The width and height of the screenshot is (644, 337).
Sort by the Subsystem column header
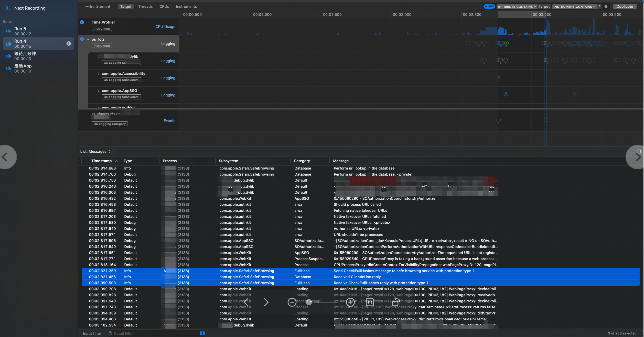click(228, 161)
